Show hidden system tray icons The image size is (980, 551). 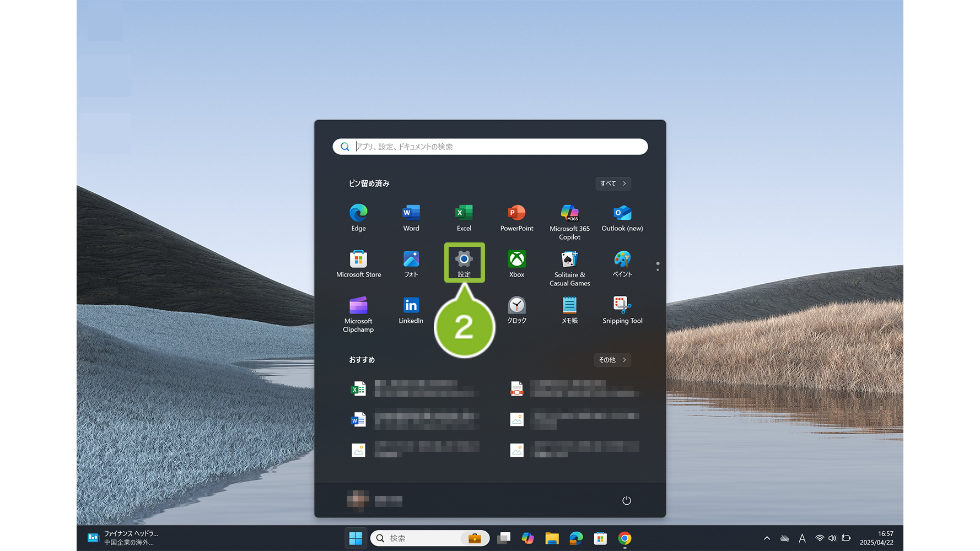tap(767, 538)
